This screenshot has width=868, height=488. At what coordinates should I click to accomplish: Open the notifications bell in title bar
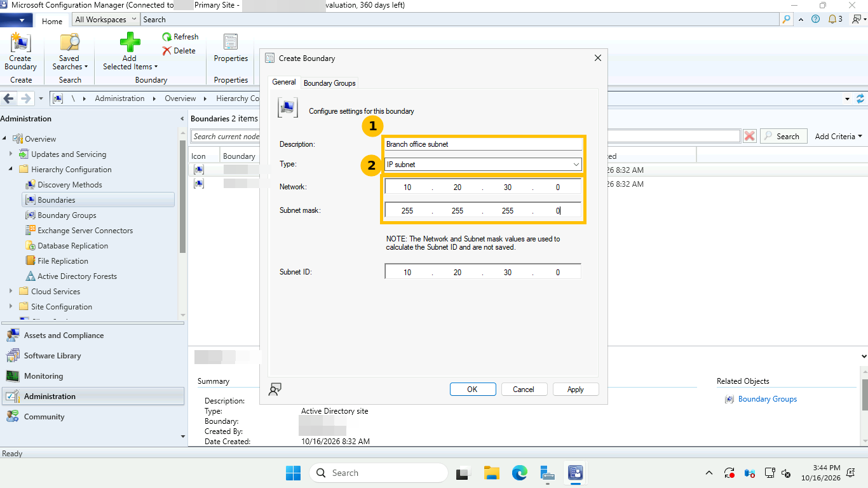tap(832, 19)
